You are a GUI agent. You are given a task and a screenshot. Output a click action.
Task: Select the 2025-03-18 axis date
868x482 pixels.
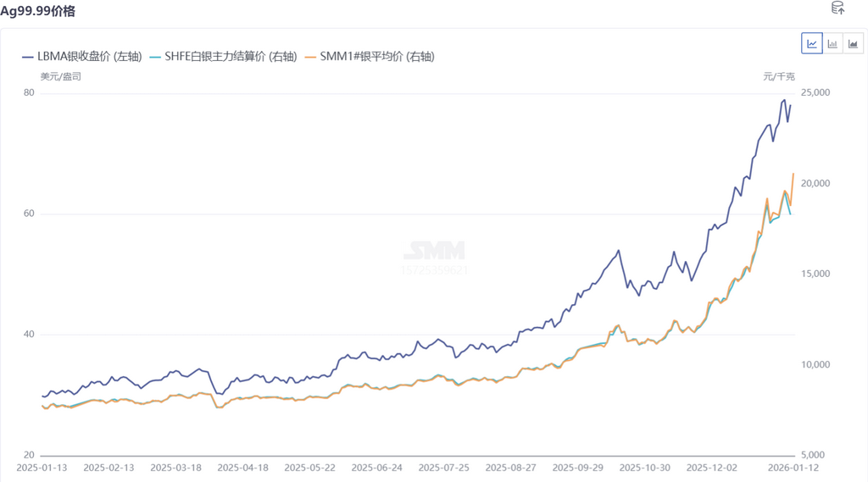[175, 468]
